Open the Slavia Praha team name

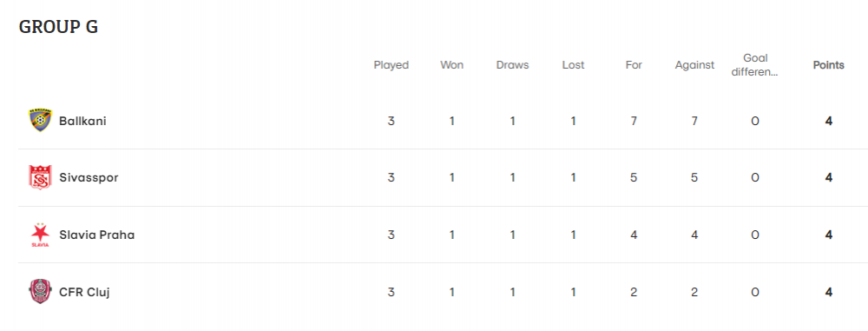pyautogui.click(x=97, y=235)
